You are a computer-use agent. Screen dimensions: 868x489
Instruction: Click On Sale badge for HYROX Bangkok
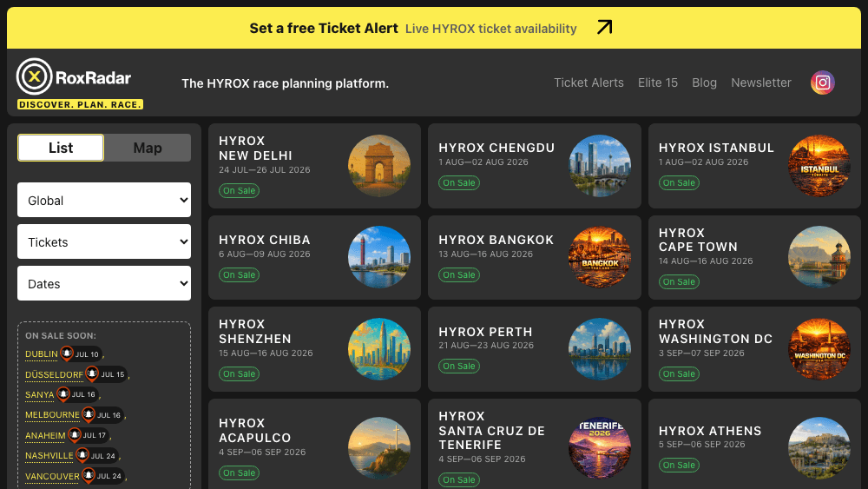point(459,274)
